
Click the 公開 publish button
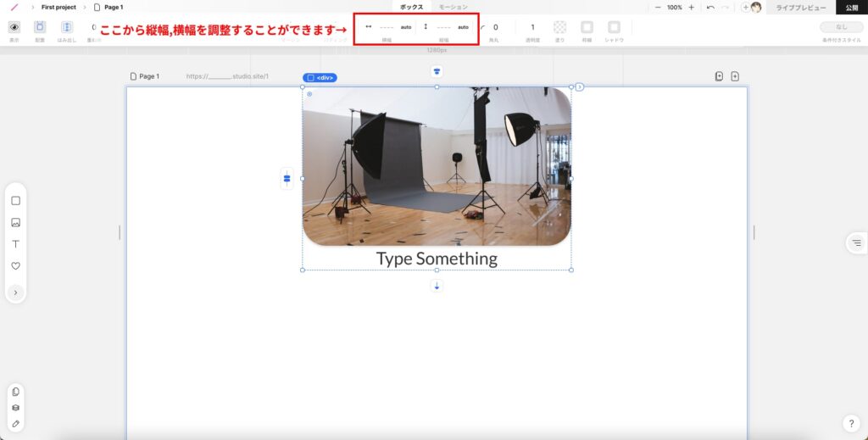coord(851,7)
